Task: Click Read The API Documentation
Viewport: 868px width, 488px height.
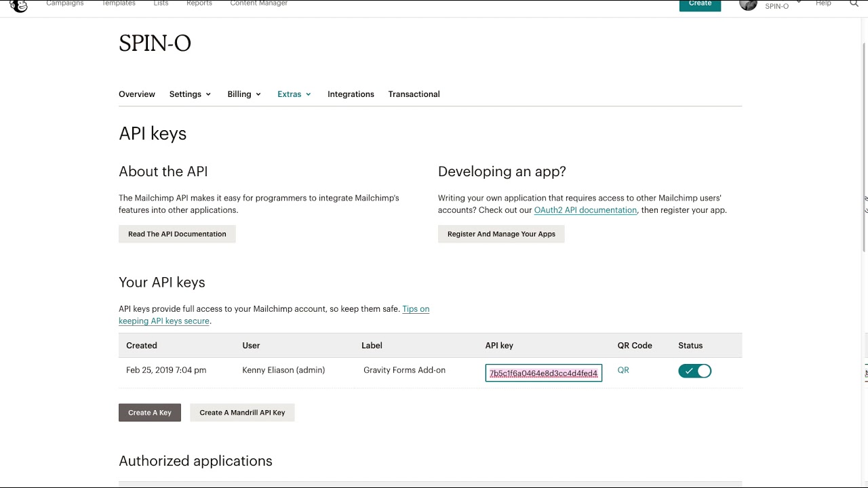Action: [177, 234]
